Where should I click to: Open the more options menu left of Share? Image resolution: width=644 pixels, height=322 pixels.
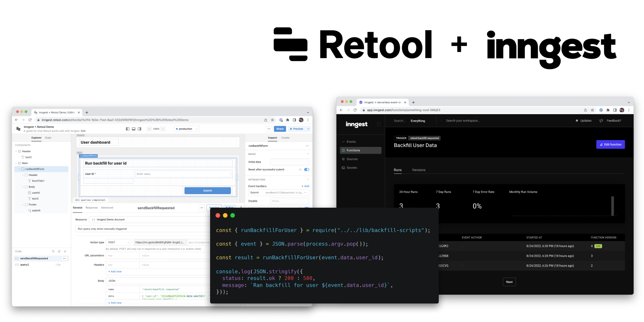point(269,129)
